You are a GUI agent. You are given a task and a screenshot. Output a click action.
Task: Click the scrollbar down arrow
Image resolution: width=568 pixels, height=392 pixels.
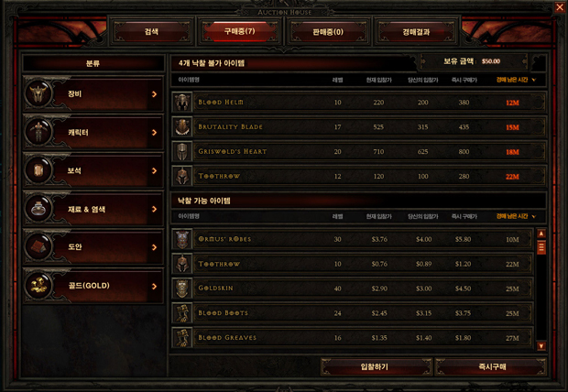(x=541, y=346)
